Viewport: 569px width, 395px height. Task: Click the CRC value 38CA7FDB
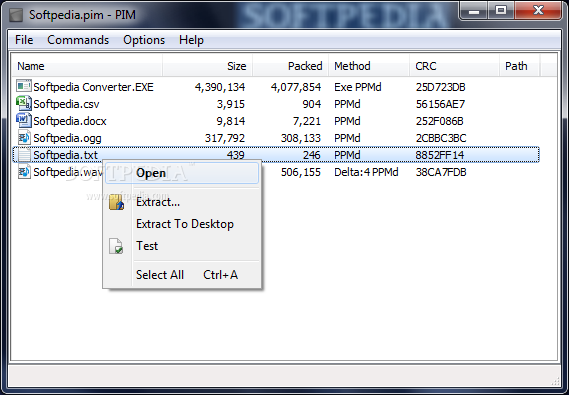[441, 172]
